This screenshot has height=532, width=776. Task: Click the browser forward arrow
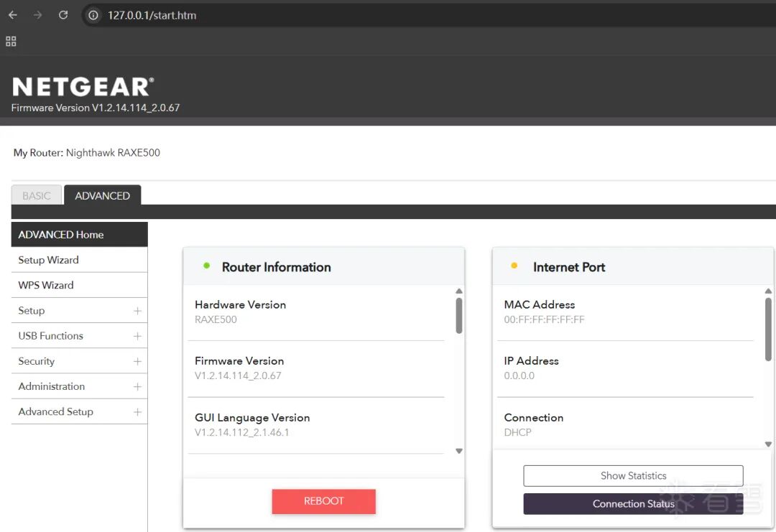pyautogui.click(x=37, y=15)
